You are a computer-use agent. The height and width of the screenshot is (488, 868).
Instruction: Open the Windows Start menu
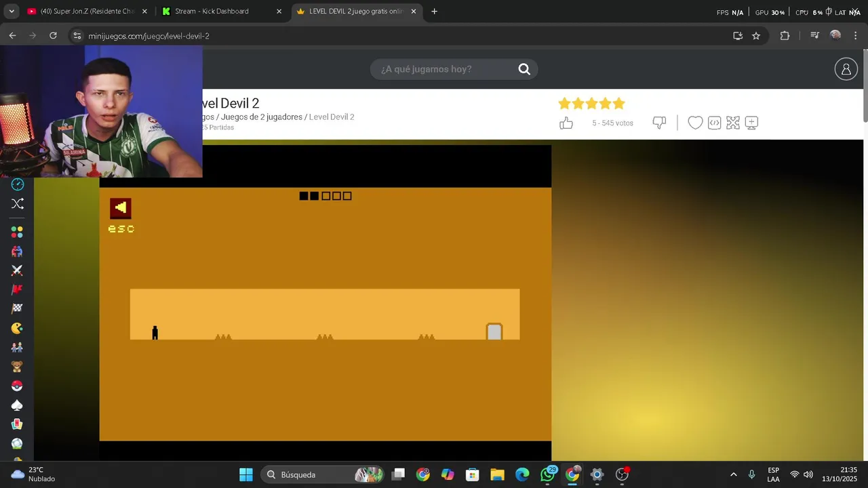[246, 474]
